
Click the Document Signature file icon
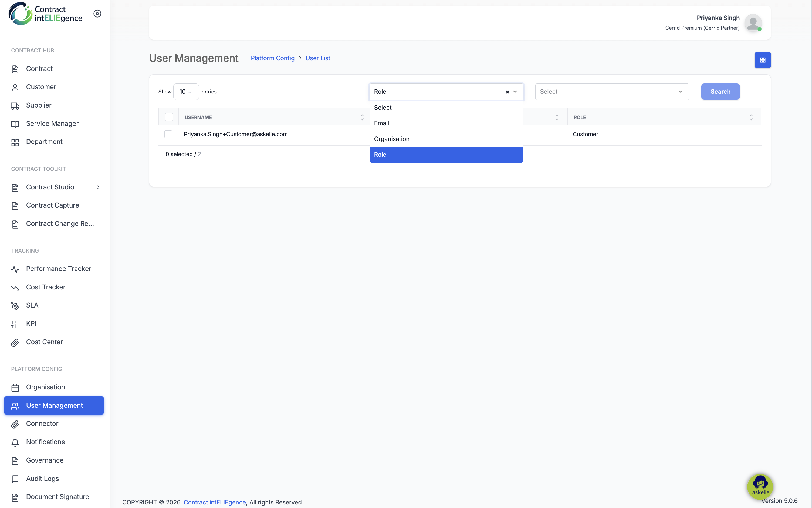[x=15, y=497]
